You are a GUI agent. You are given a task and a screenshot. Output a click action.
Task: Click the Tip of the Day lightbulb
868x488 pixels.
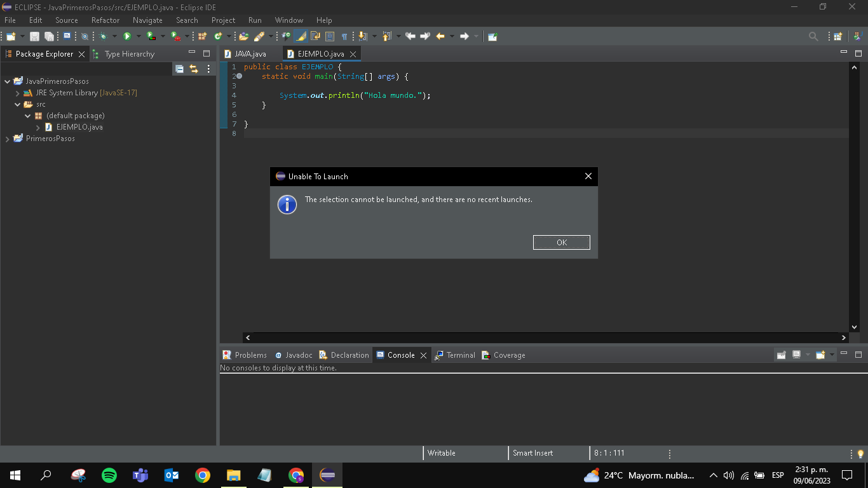point(861,453)
